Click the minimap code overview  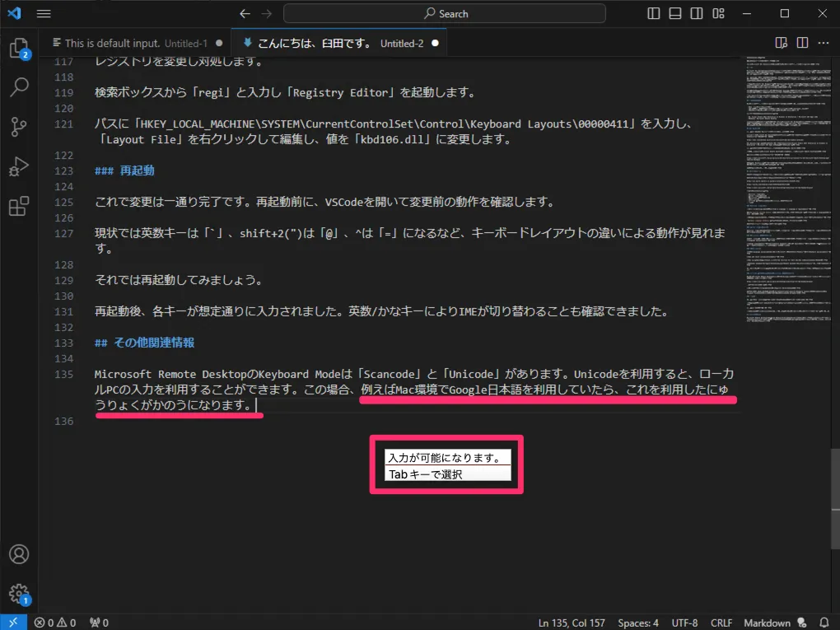click(x=782, y=206)
